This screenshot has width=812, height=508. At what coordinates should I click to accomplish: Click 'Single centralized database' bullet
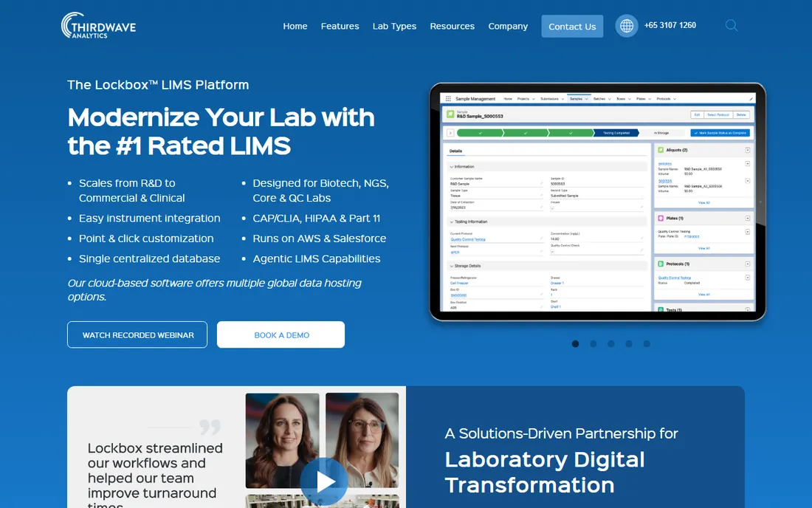(x=149, y=258)
